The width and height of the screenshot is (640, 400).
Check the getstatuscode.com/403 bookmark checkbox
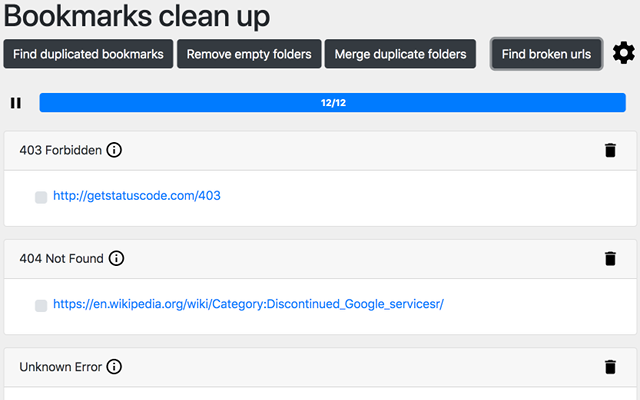tap(41, 197)
